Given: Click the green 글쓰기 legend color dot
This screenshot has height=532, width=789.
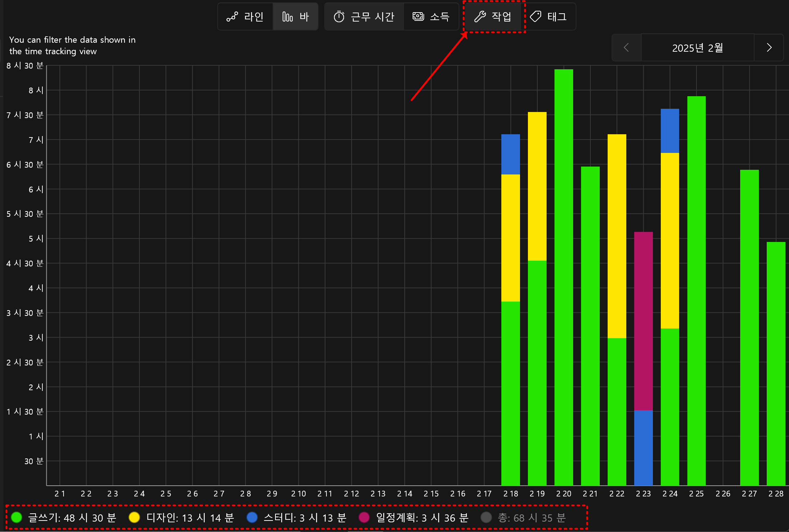Looking at the screenshot, I should click(17, 518).
